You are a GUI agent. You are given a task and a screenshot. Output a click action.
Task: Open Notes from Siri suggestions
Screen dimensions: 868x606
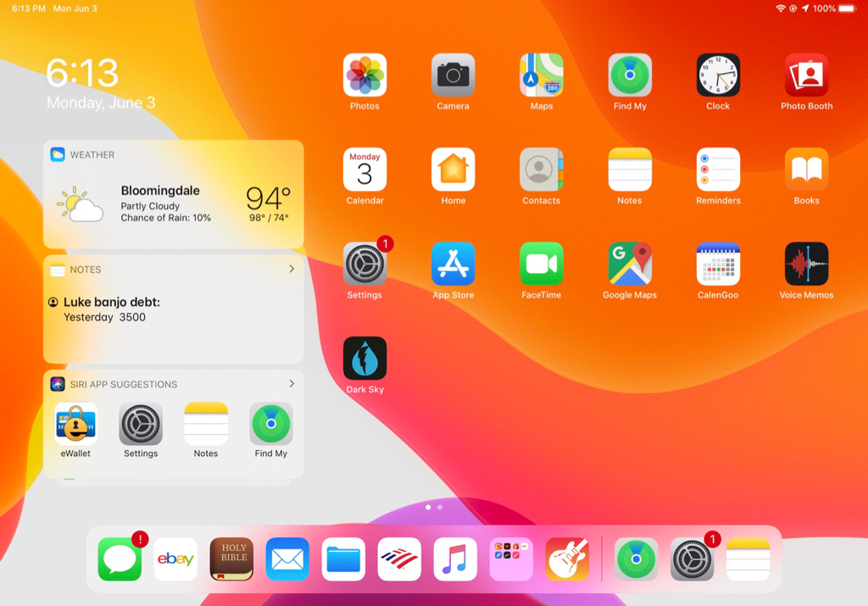coord(206,424)
